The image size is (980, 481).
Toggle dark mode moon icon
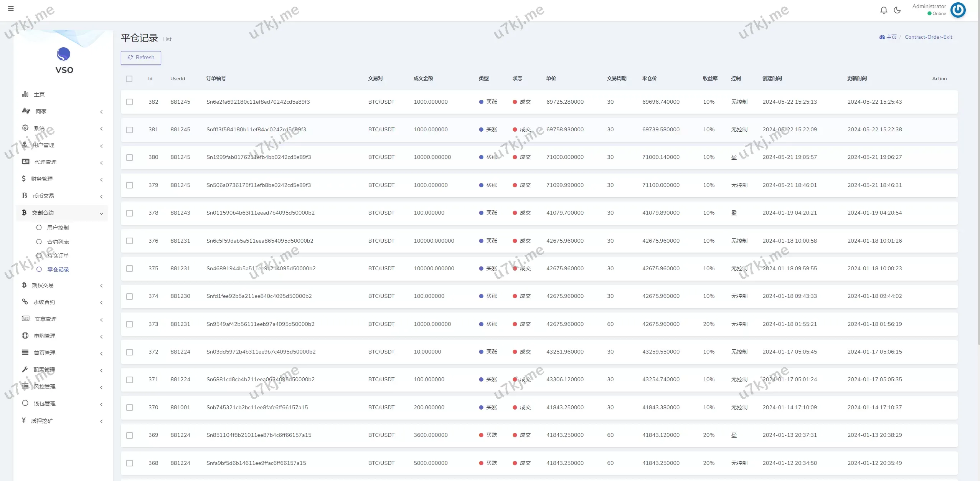click(897, 10)
